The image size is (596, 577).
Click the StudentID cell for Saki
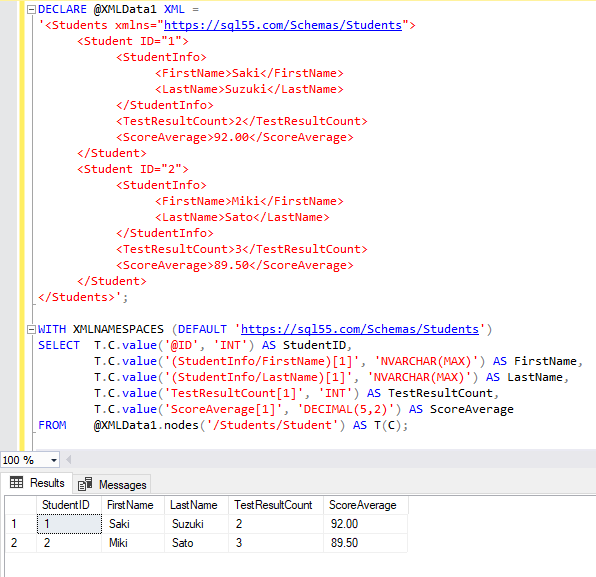[x=69, y=524]
